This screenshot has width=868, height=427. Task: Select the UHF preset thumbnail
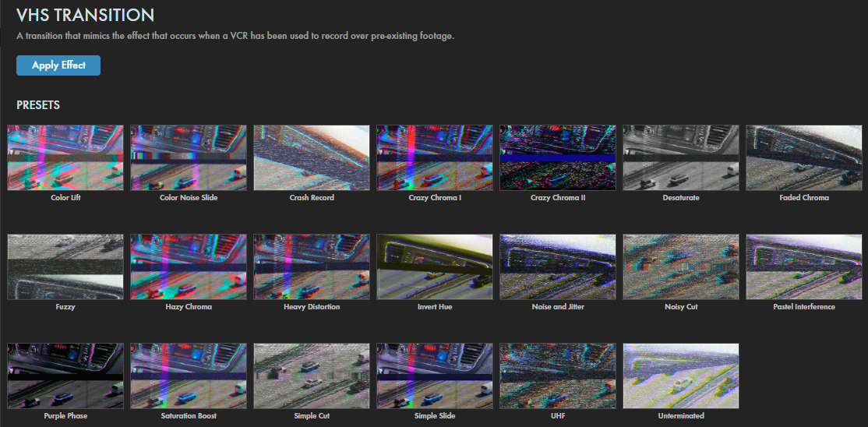(x=558, y=376)
